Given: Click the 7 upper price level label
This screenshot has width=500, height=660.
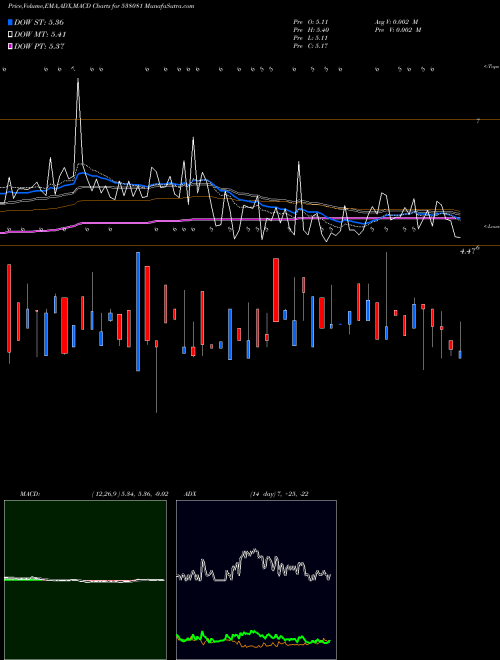Looking at the screenshot, I should coord(478,121).
